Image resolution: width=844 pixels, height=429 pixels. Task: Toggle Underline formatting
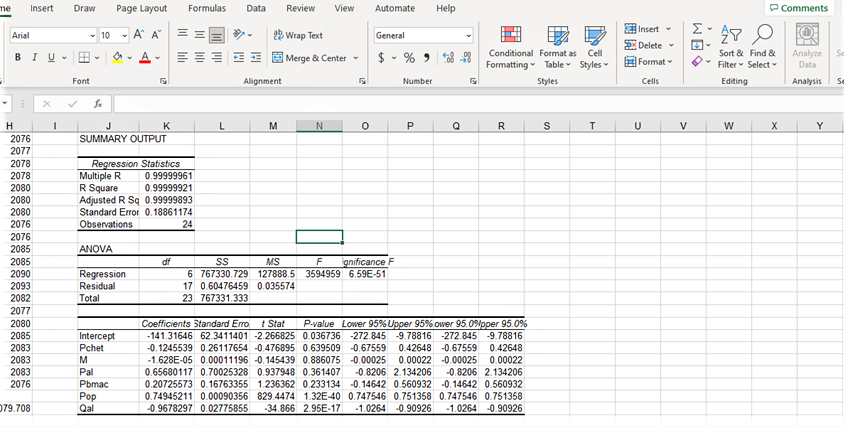click(50, 57)
